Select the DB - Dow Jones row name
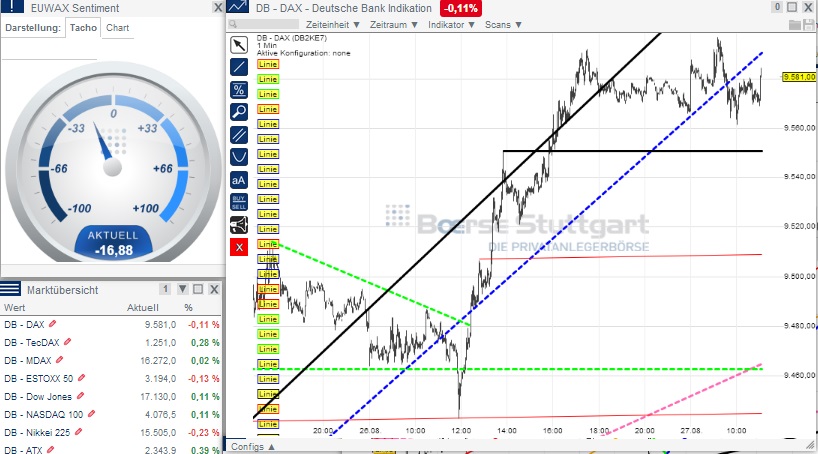Viewport: 818px width, 454px height. [38, 397]
